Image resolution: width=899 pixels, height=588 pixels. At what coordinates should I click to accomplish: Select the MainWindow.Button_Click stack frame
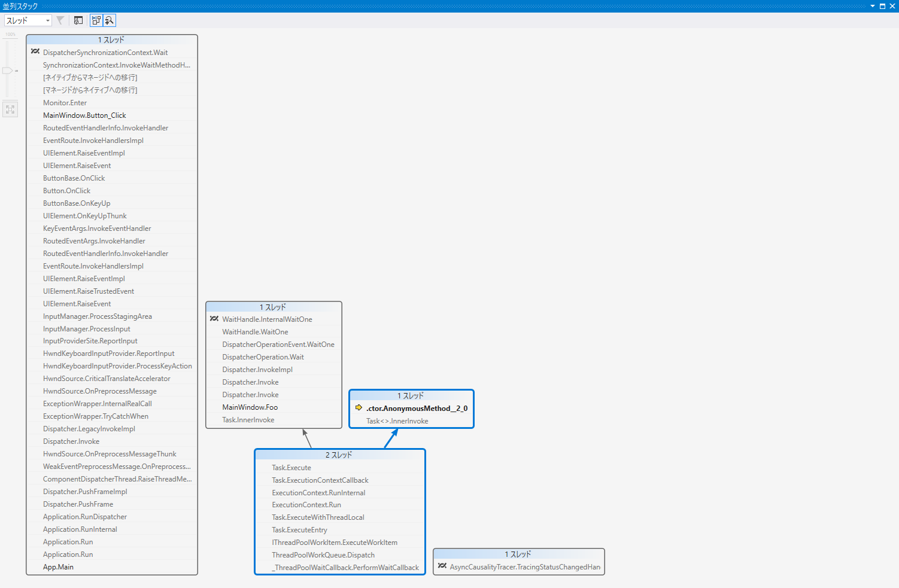tap(84, 115)
